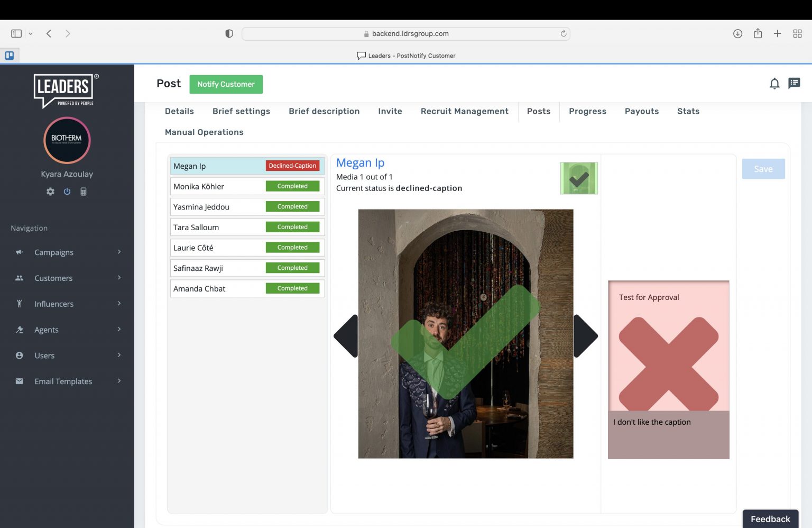Click the notifications bell icon
The height and width of the screenshot is (528, 812).
pos(774,84)
